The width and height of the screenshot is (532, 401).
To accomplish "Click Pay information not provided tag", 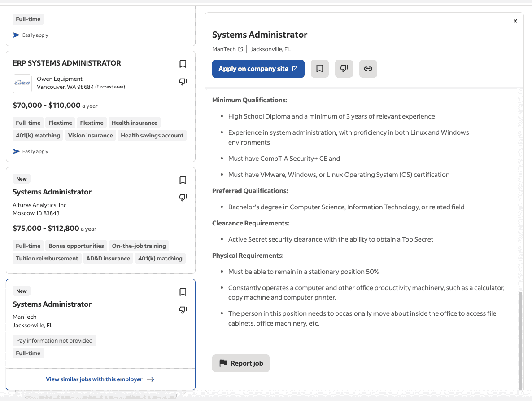I will tap(54, 340).
